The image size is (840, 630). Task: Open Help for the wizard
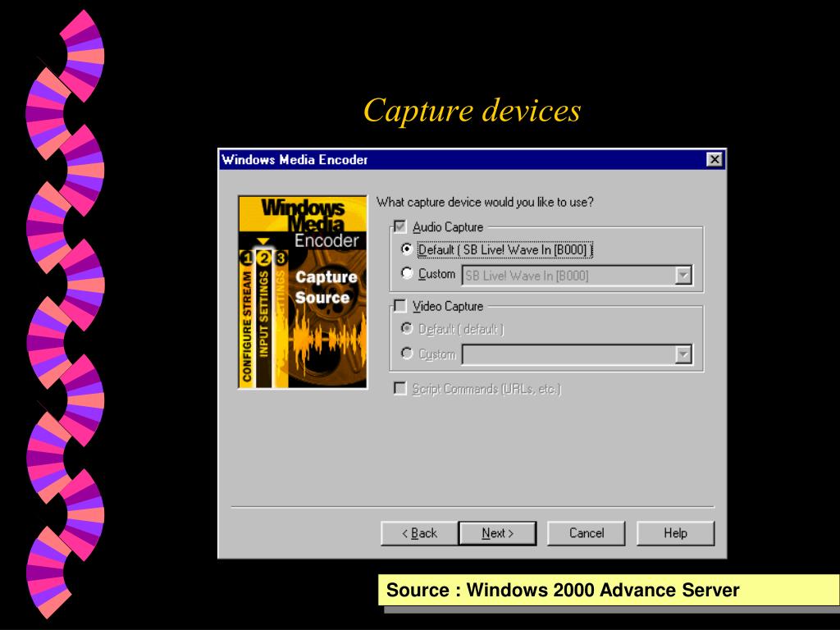tap(675, 533)
